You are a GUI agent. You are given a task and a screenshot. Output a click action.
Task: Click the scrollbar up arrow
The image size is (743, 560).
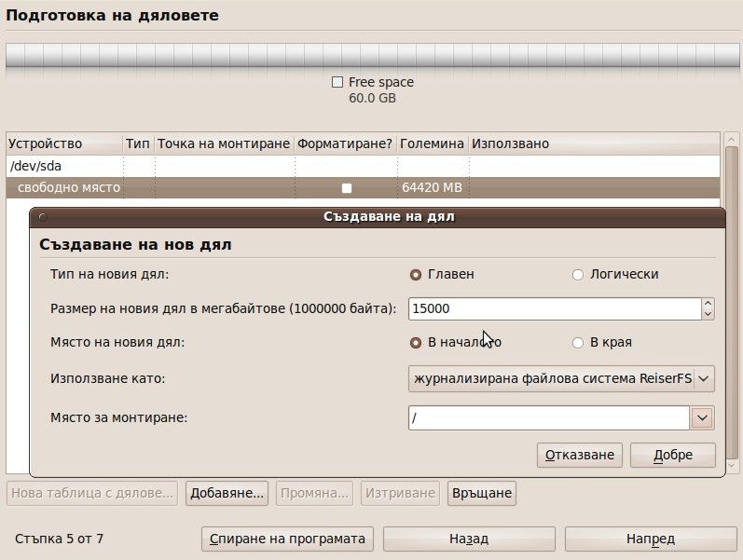pos(732,139)
